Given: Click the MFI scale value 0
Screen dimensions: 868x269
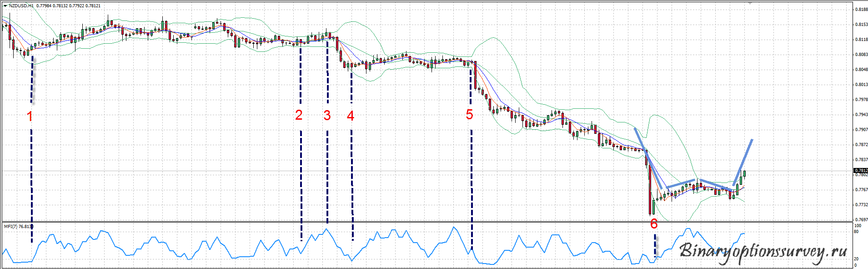Looking at the screenshot, I should (x=856, y=265).
